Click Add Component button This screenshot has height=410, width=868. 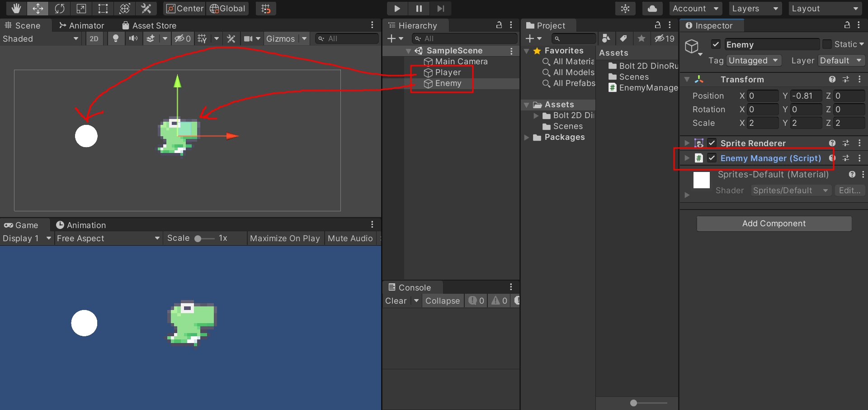774,223
